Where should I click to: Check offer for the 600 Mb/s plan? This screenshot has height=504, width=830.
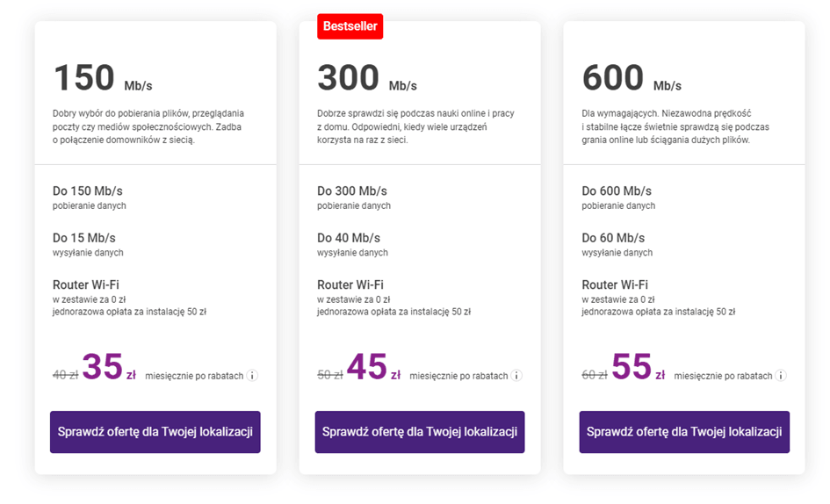click(x=684, y=432)
